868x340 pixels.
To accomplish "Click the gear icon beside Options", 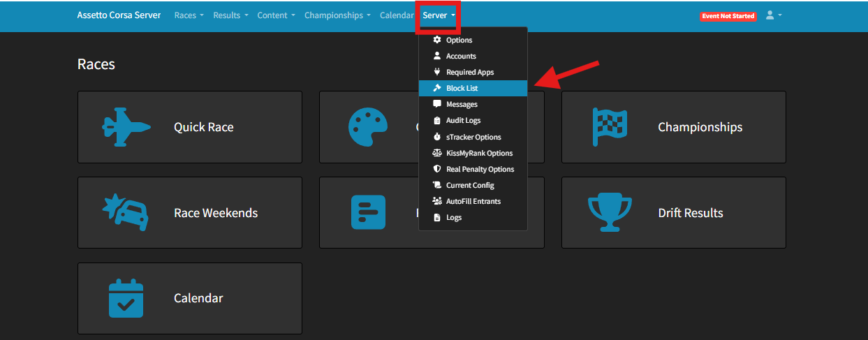I will tap(437, 40).
